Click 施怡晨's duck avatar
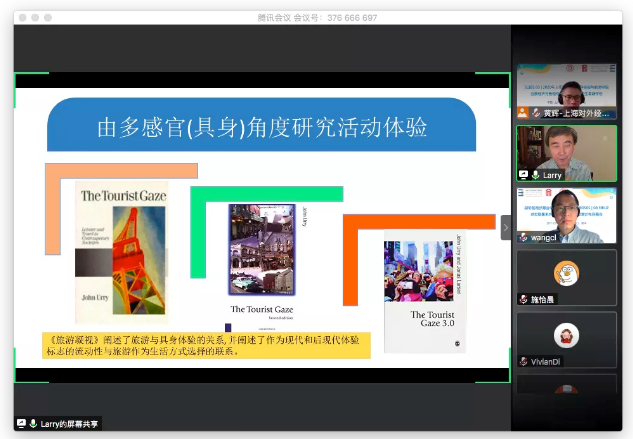Viewport: 633px width, 439px height. (567, 273)
